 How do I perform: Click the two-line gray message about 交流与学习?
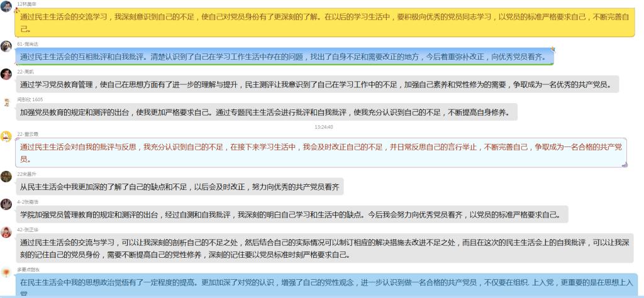(324, 248)
